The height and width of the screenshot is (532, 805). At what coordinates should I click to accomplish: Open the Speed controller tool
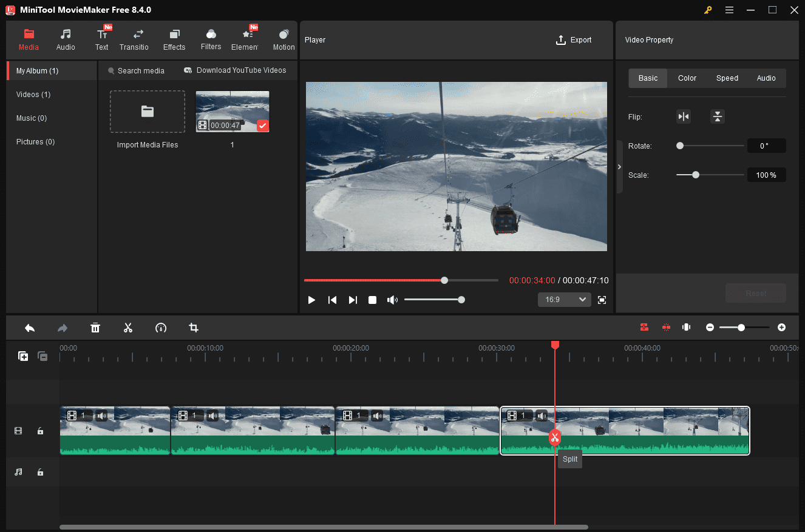point(161,328)
